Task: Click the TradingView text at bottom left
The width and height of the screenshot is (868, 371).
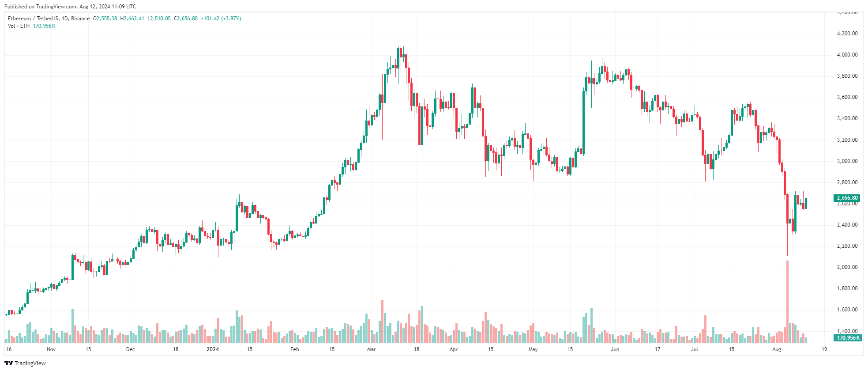Action: (x=30, y=363)
